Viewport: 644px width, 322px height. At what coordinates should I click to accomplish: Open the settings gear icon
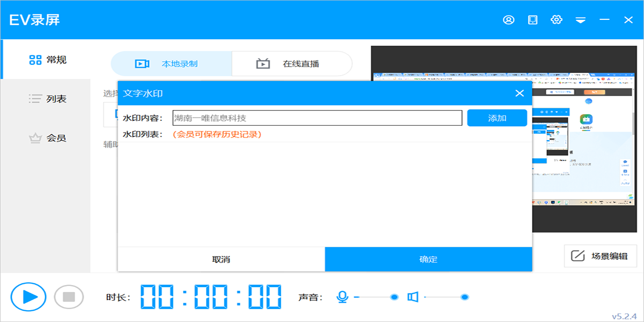click(557, 19)
